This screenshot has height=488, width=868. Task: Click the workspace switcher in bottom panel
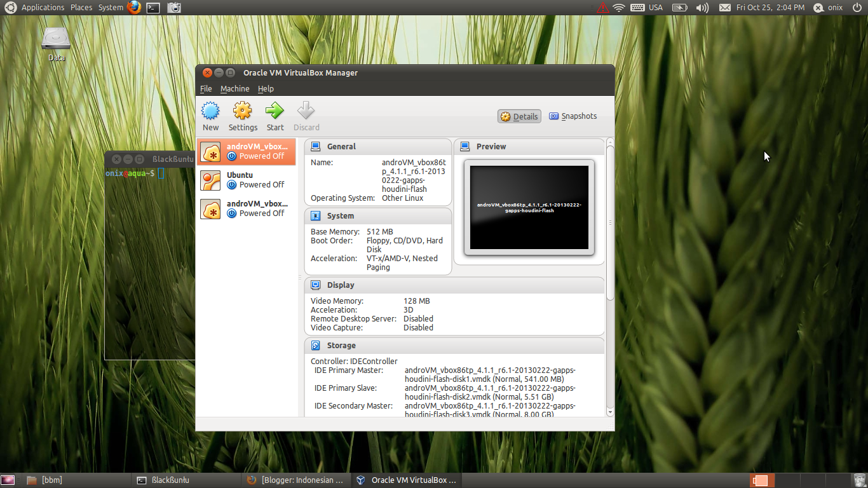(x=799, y=480)
